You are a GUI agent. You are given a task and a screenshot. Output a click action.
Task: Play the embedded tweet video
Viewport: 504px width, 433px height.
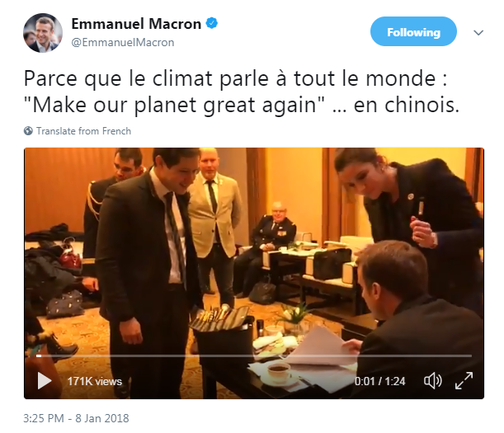[45, 381]
